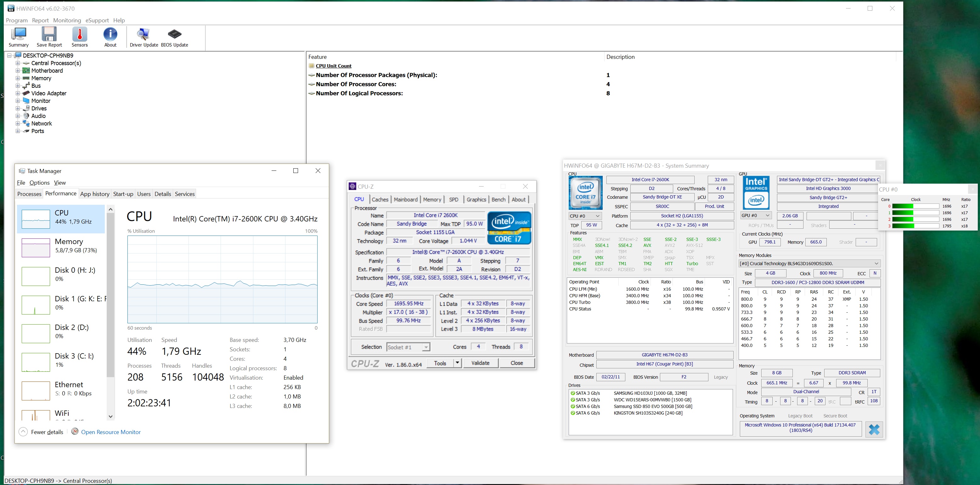
Task: Open the Monitoring menu in HWiNFO64
Action: [67, 20]
